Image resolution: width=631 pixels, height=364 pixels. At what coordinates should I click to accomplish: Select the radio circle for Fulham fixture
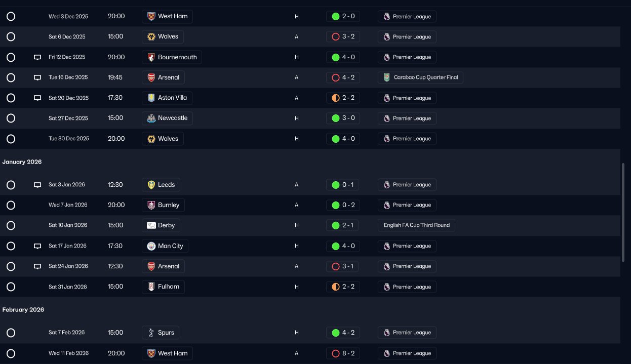coord(11,287)
